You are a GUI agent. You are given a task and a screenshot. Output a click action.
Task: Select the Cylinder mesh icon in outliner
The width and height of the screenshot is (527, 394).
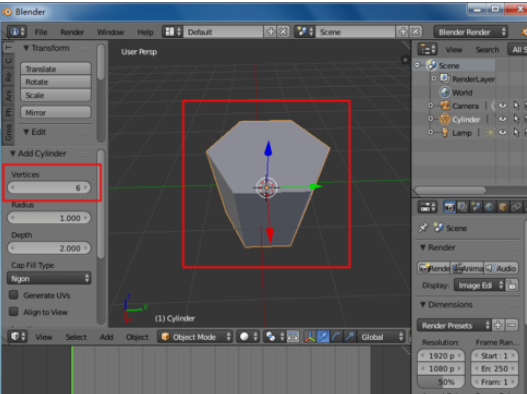click(x=445, y=119)
